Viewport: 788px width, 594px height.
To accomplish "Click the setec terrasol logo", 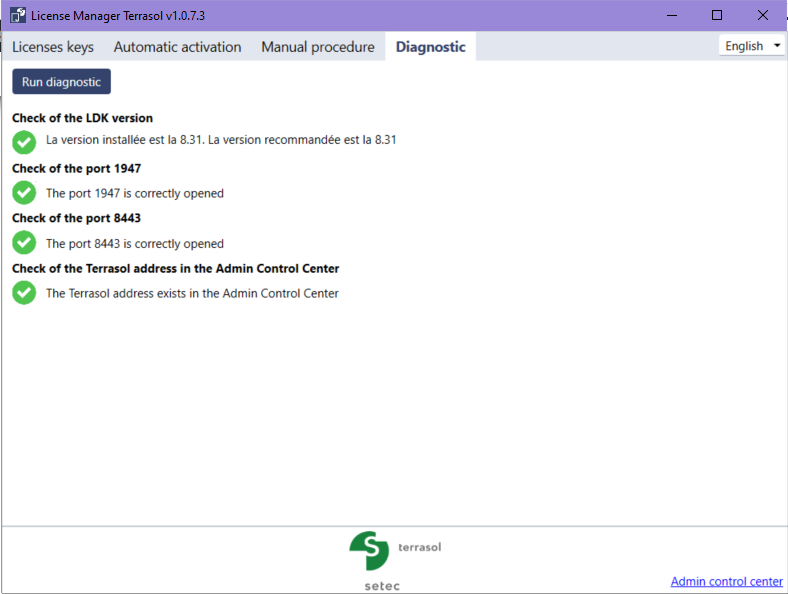I will pyautogui.click(x=395, y=560).
